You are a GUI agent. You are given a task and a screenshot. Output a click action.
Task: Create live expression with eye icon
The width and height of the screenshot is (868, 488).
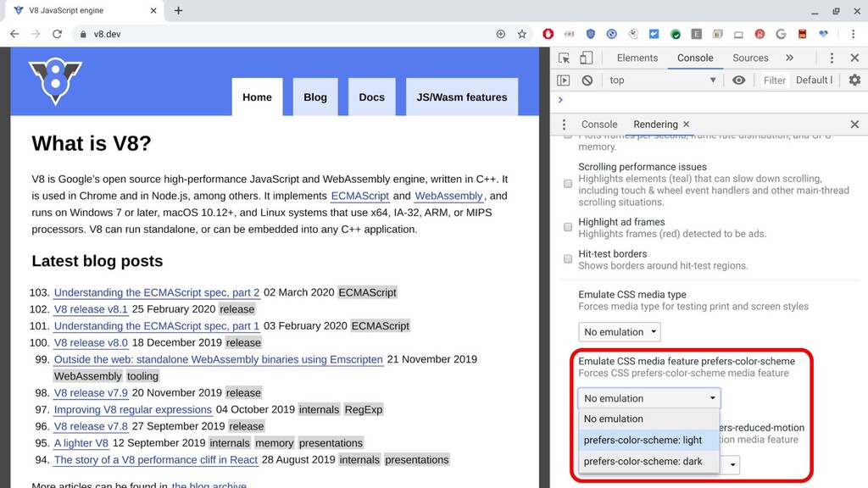coord(738,80)
